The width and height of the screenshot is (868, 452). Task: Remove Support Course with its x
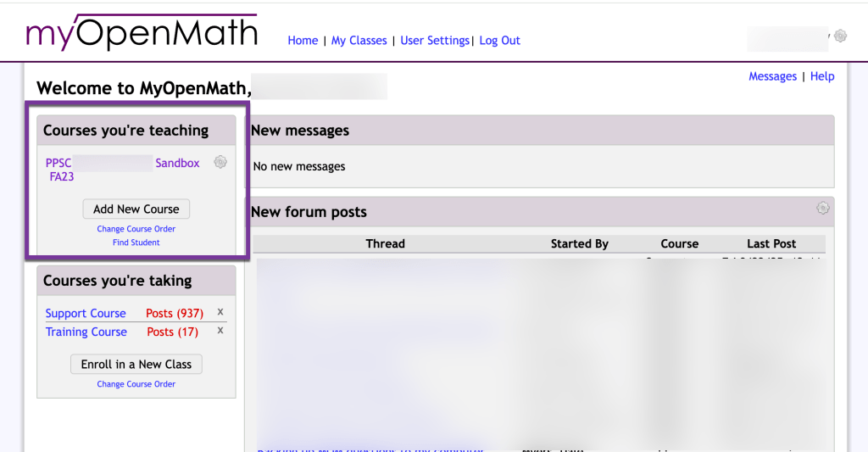coord(220,312)
